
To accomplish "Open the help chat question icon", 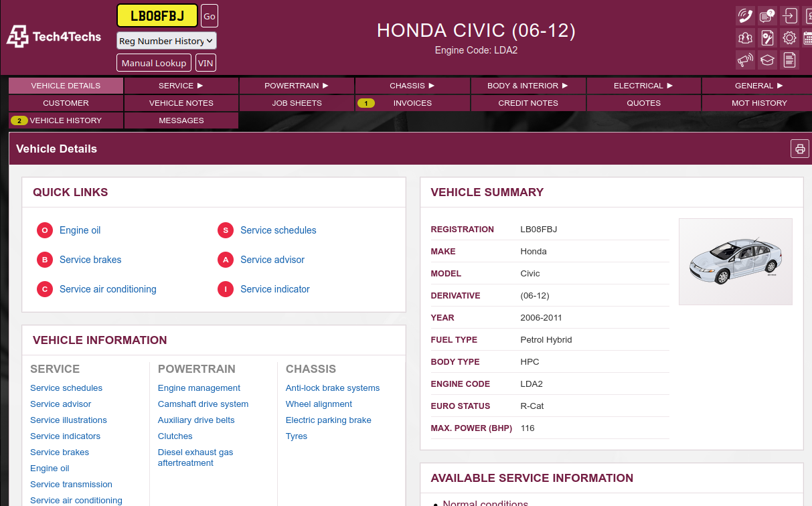I will [x=767, y=15].
